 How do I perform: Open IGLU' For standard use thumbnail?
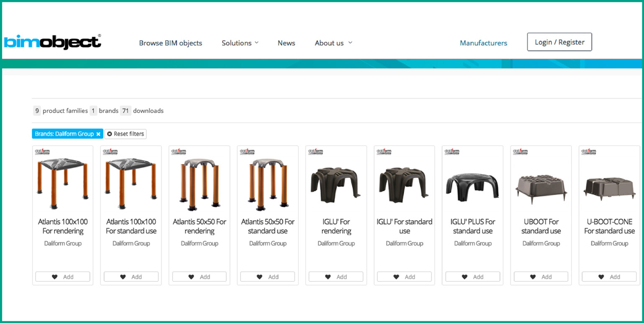pyautogui.click(x=404, y=184)
